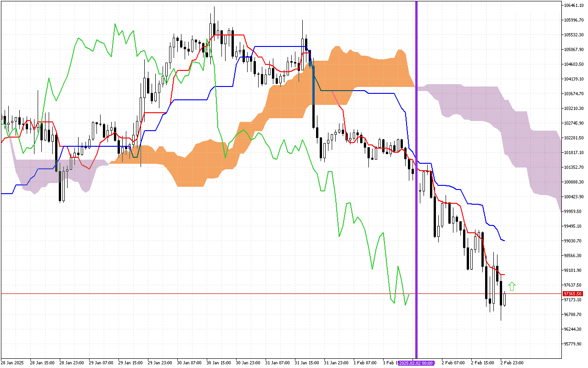Click the 28 Jan 23:00 time label
588x368 pixels.
tap(72, 363)
